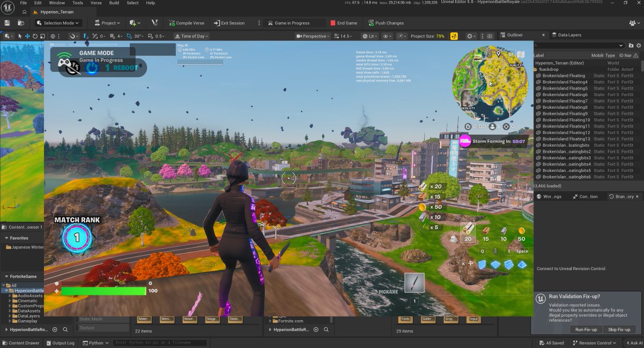Image resolution: width=644 pixels, height=348 pixels.
Task: Open the add content cube dropdown
Action: 135,23
